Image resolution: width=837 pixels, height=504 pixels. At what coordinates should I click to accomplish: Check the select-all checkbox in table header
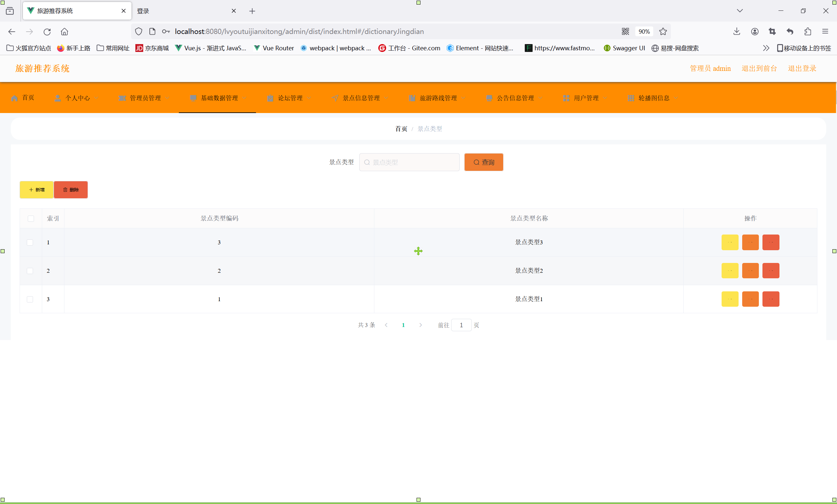(x=31, y=219)
